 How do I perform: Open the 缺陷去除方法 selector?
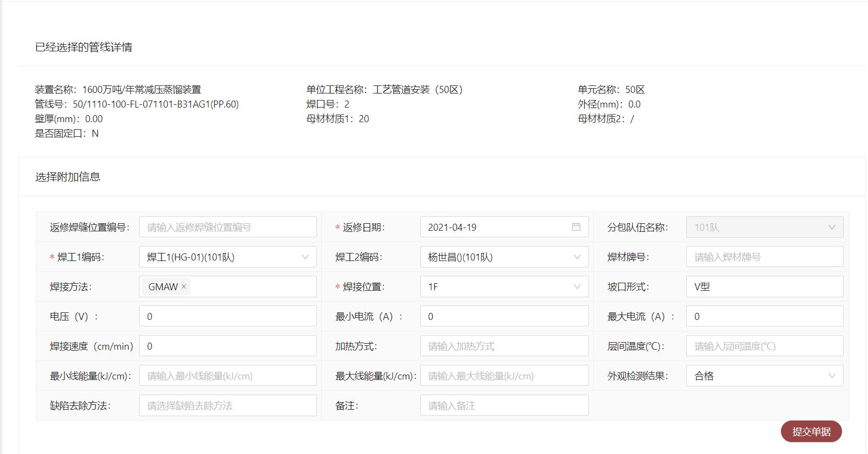(228, 405)
